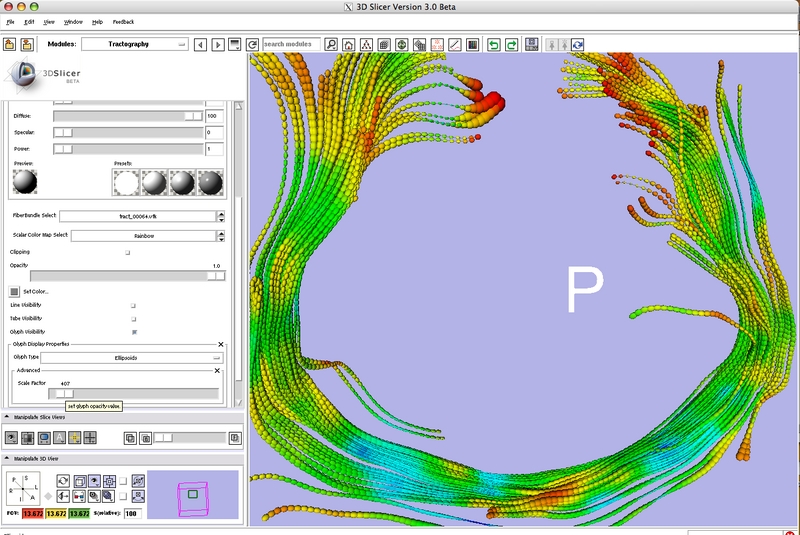The height and width of the screenshot is (535, 800).
Task: Select the first white material preset sphere
Action: point(126,182)
